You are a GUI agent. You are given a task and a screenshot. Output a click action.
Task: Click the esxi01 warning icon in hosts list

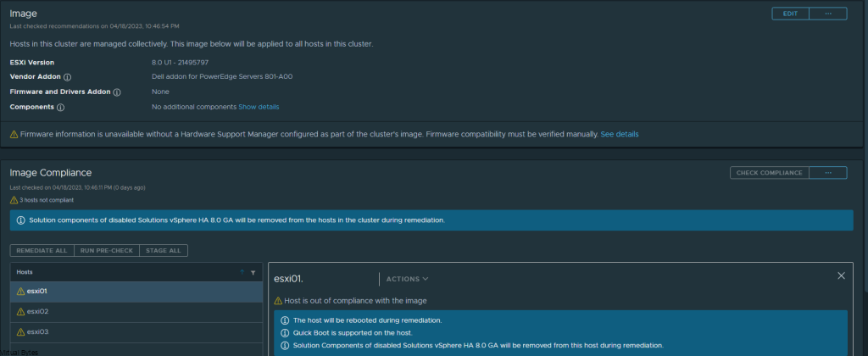(21, 292)
